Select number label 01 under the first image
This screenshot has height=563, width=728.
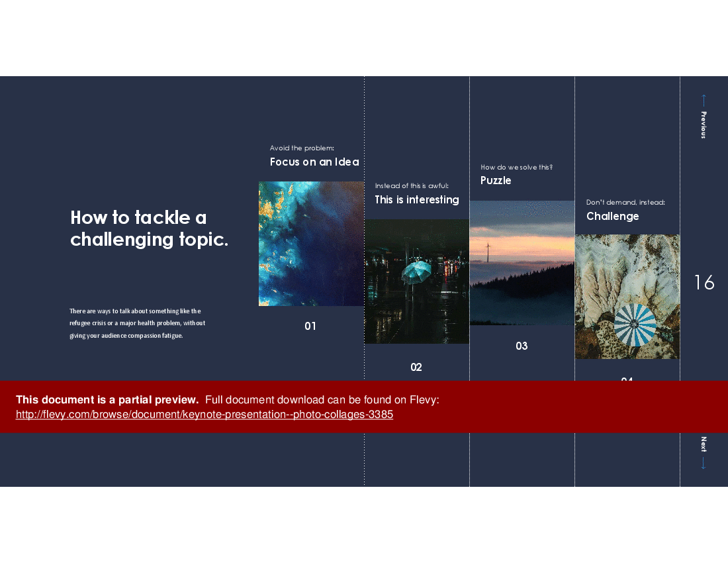coord(310,326)
